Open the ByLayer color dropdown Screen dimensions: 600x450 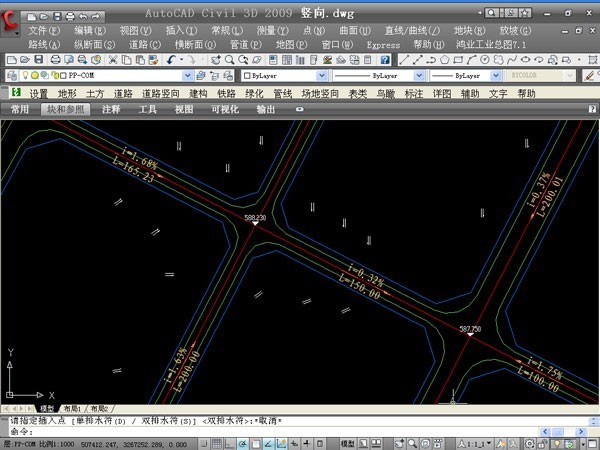click(x=321, y=76)
